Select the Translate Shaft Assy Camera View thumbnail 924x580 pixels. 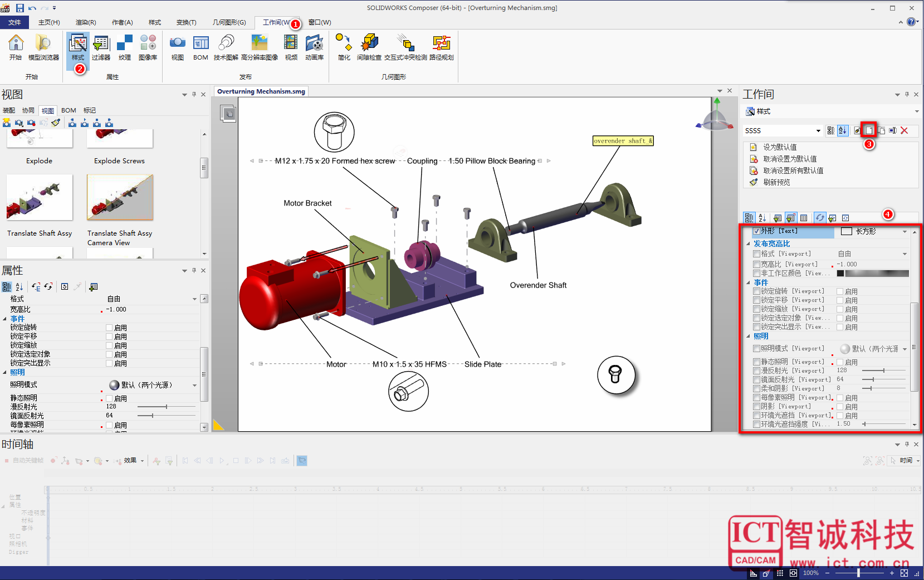(120, 198)
